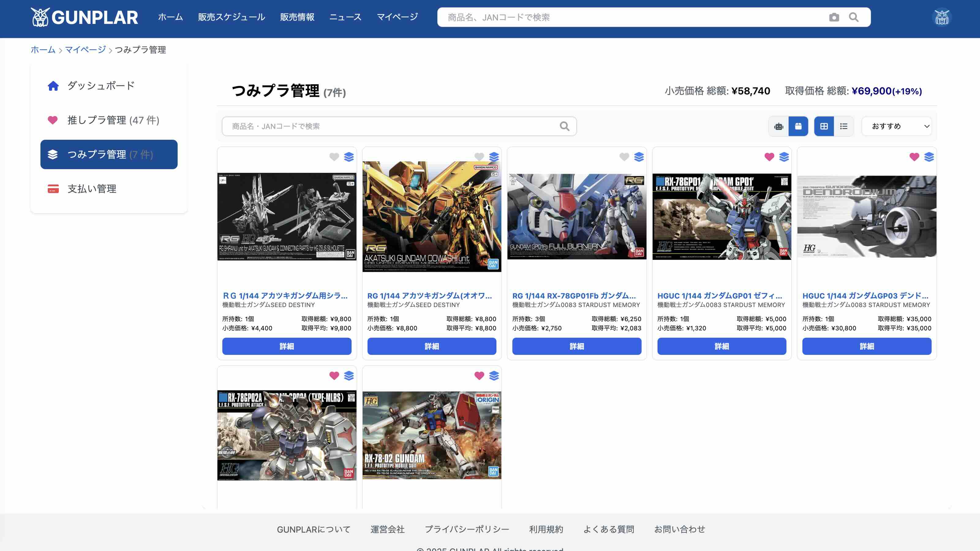Open ニュース in the top navigation
Screen dimensions: 980x551
pyautogui.click(x=345, y=17)
